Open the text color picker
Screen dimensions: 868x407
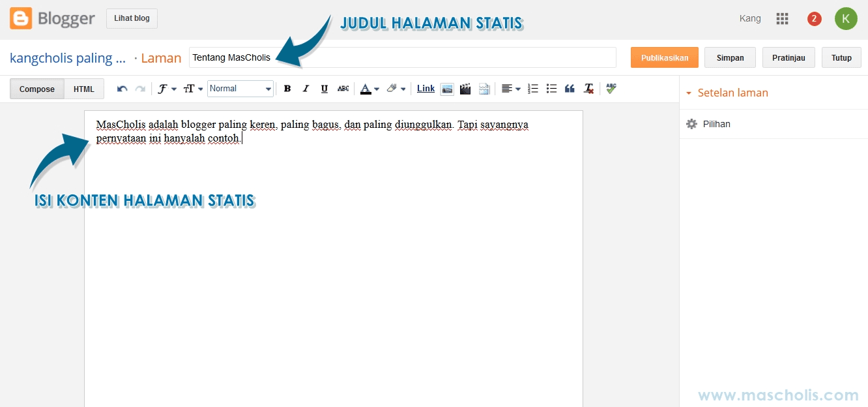coord(367,88)
